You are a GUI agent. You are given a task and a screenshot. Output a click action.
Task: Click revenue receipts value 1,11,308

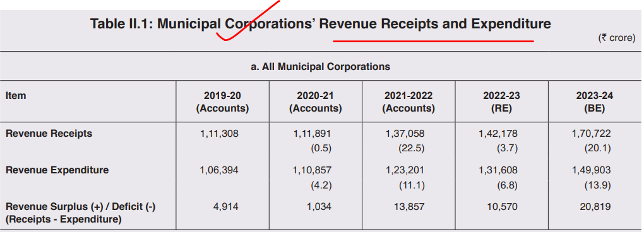[219, 134]
